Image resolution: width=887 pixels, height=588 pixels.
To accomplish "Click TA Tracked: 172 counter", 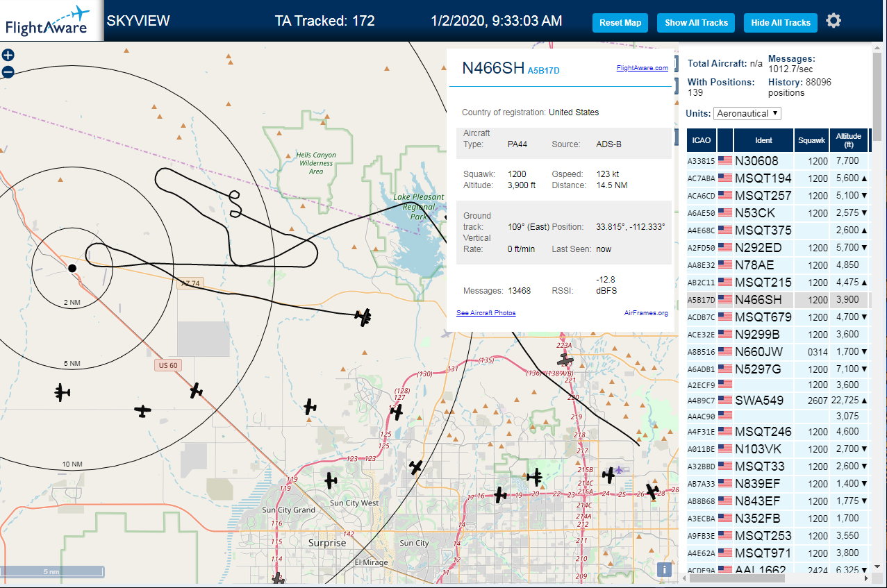I will 324,21.
